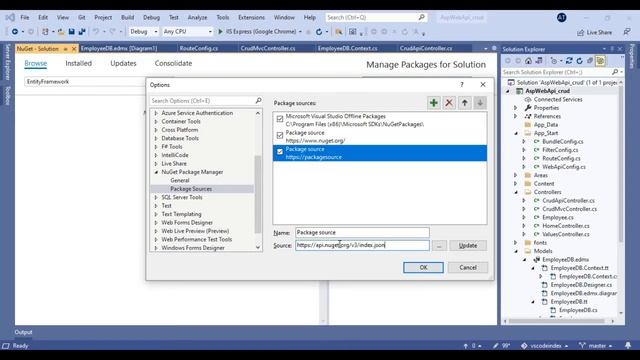Click Save icon in main toolbar
The width and height of the screenshot is (640, 360).
click(x=71, y=31)
